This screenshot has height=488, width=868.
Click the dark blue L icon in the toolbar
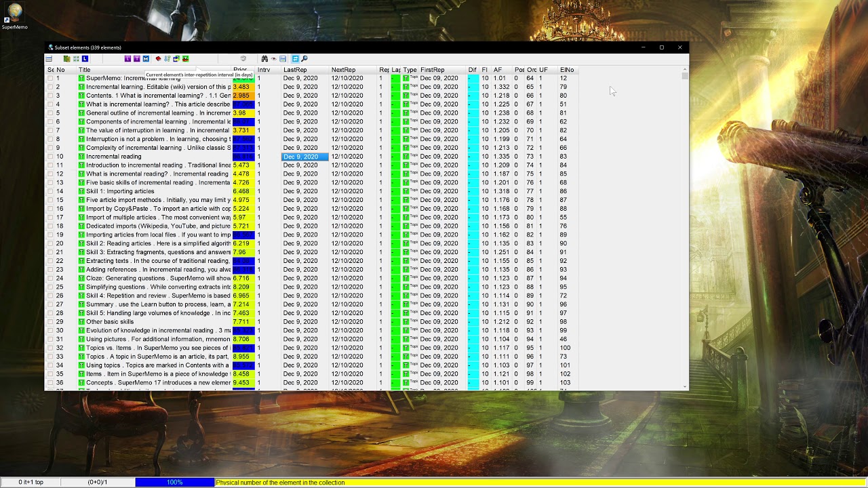[x=85, y=59]
